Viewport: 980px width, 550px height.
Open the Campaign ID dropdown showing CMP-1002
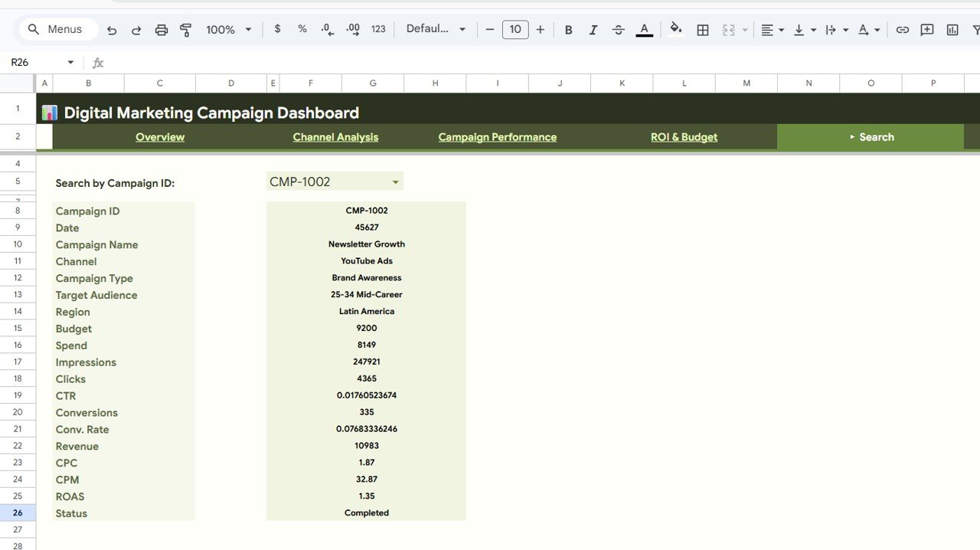click(x=334, y=181)
